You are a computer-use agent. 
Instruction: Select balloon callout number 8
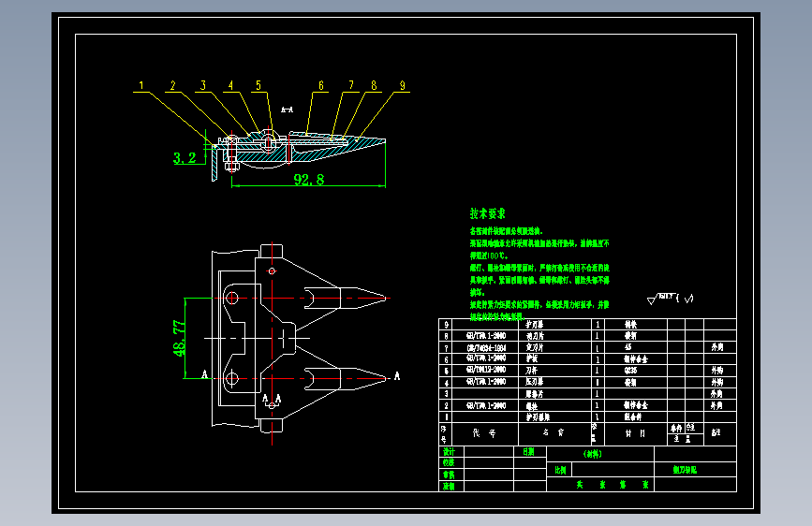tap(374, 85)
